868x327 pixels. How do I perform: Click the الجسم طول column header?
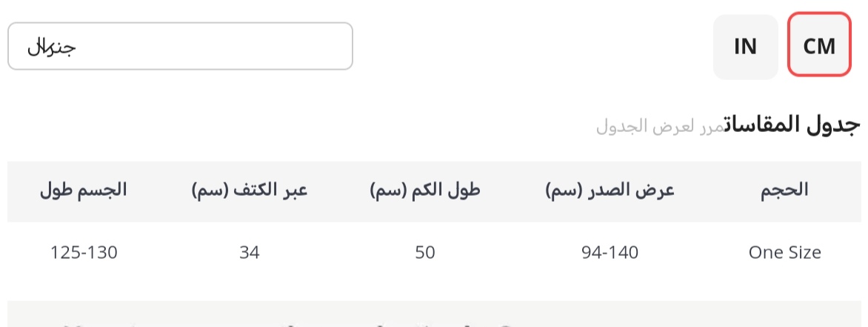point(84,190)
